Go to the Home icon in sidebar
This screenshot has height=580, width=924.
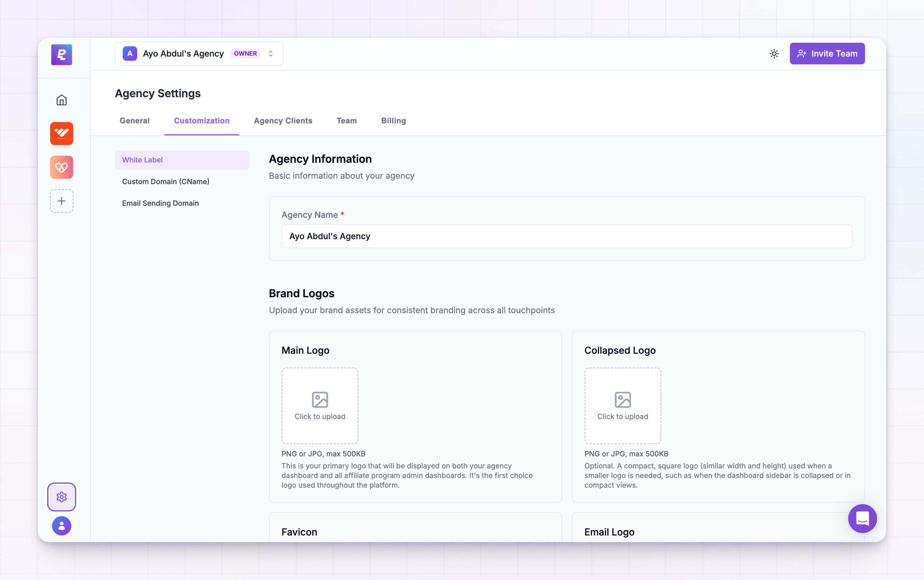(61, 100)
